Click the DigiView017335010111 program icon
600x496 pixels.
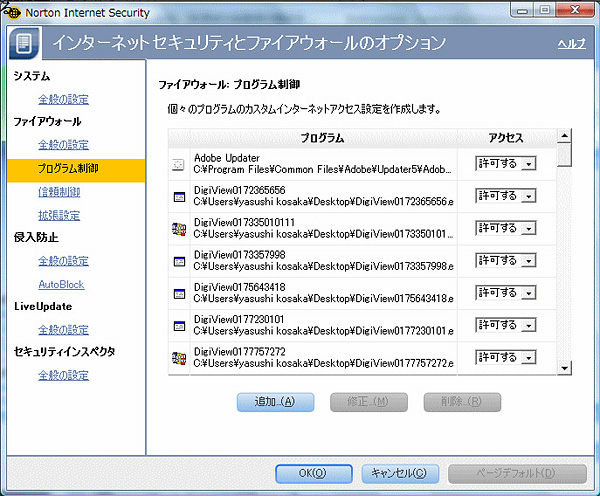179,229
